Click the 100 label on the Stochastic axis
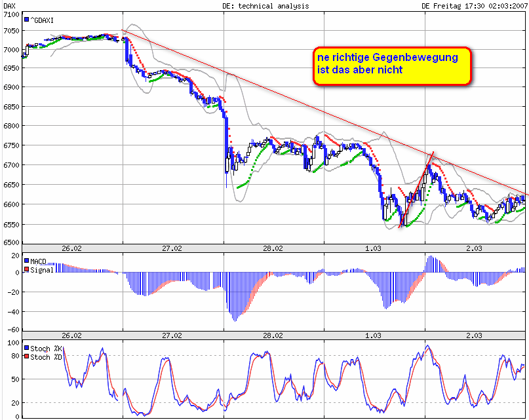Viewport: 529px width, 420px height. click(x=14, y=343)
